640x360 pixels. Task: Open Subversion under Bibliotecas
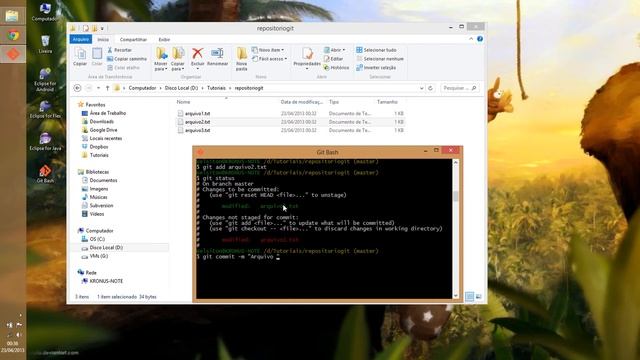[101, 206]
